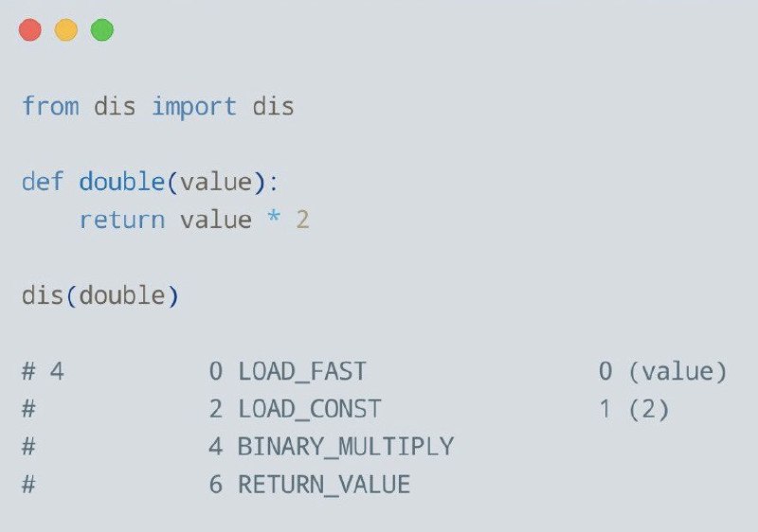Click the function name 'double' in definition
The image size is (758, 532).
[122, 182]
